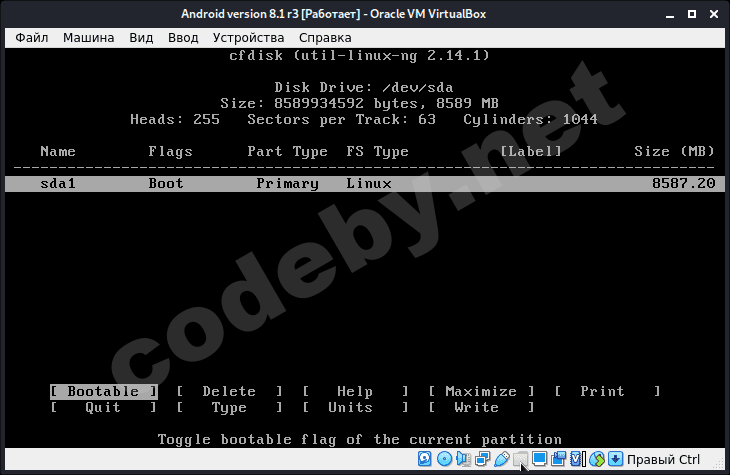Select the Help option in cfdisk
Screen dimensions: 730x475
point(355,392)
